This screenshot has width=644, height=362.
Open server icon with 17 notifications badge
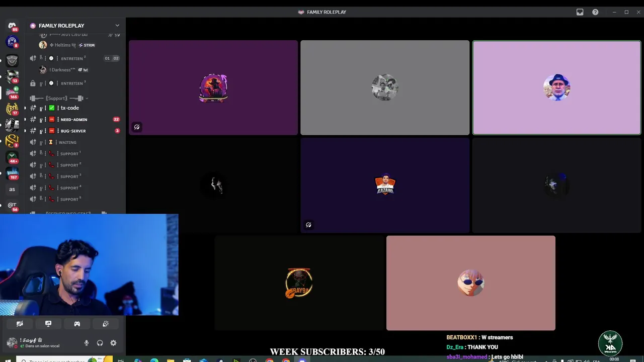pos(12,109)
